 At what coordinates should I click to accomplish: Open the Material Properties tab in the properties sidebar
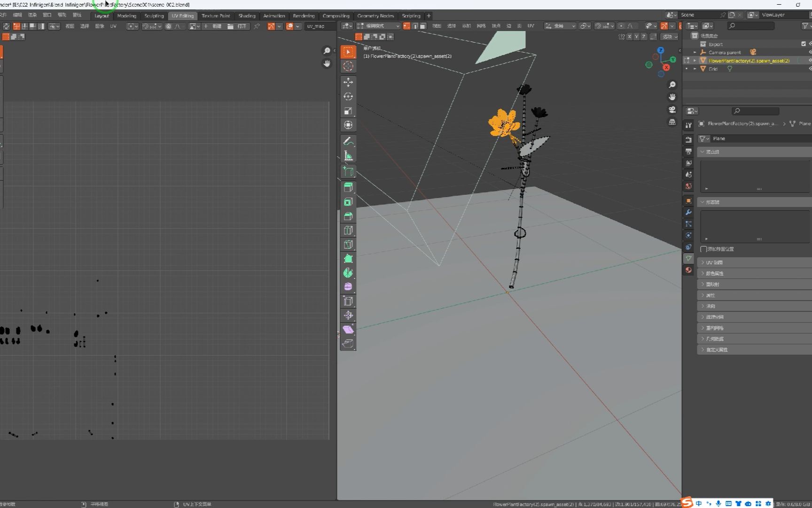click(688, 270)
